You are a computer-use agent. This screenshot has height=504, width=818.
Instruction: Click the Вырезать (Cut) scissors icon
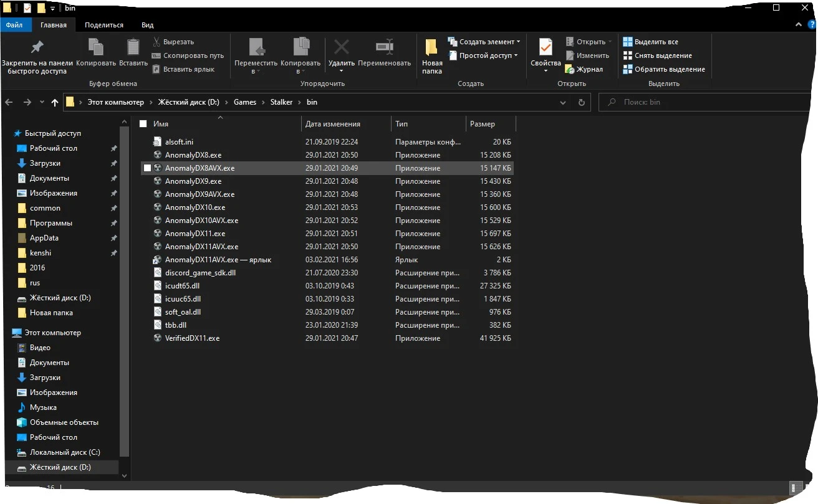pos(157,42)
